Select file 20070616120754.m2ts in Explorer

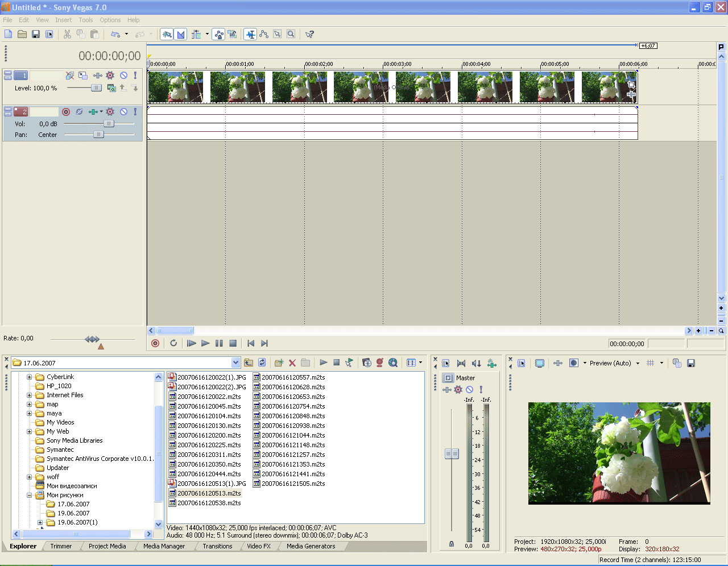[293, 406]
